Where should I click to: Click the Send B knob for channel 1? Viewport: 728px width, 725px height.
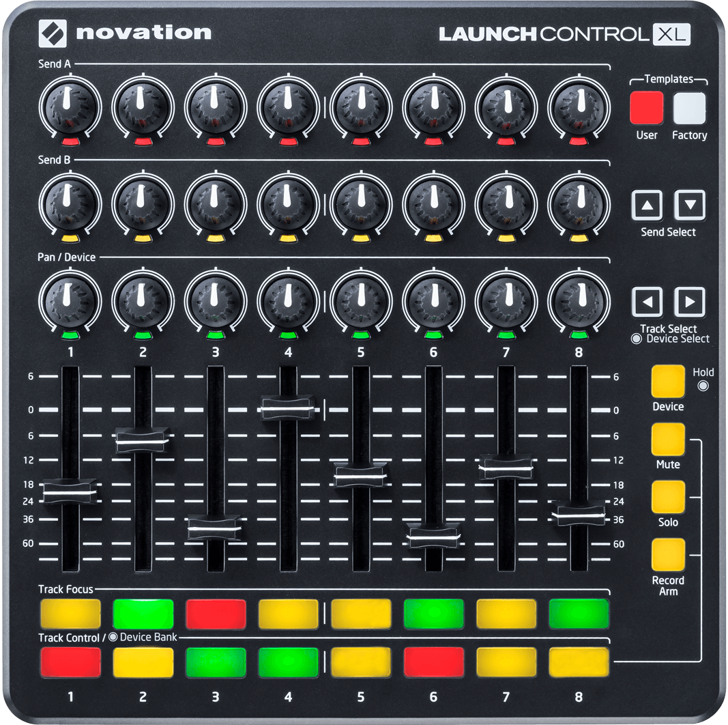[70, 204]
